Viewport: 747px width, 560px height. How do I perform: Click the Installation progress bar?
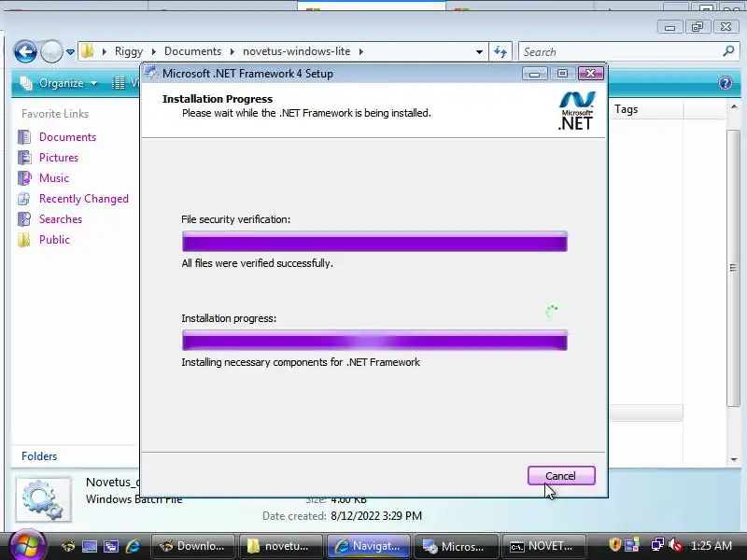pos(374,341)
